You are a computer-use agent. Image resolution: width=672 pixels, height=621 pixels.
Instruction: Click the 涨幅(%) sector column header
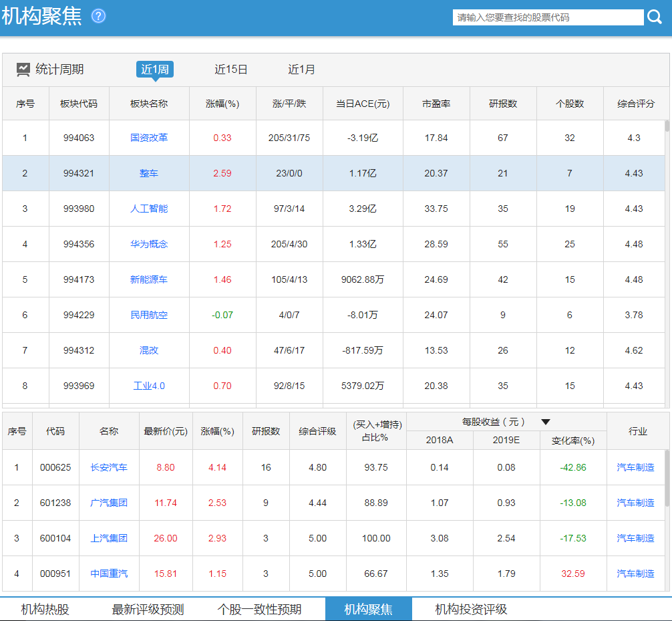[x=222, y=104]
